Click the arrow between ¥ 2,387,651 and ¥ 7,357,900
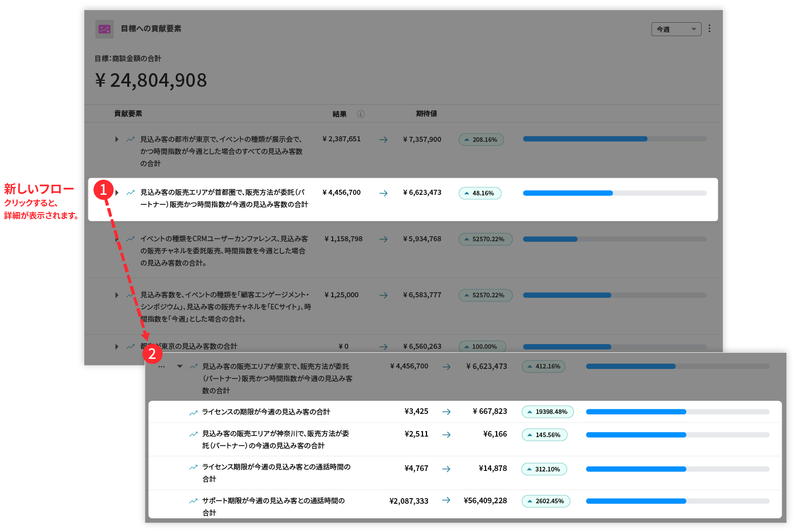This screenshot has width=796, height=532. [384, 140]
